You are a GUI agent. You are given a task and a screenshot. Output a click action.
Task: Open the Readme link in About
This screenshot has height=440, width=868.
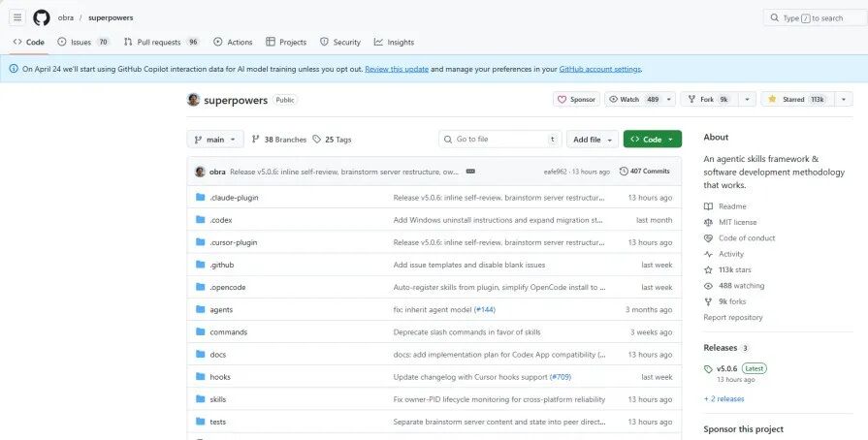pyautogui.click(x=725, y=206)
